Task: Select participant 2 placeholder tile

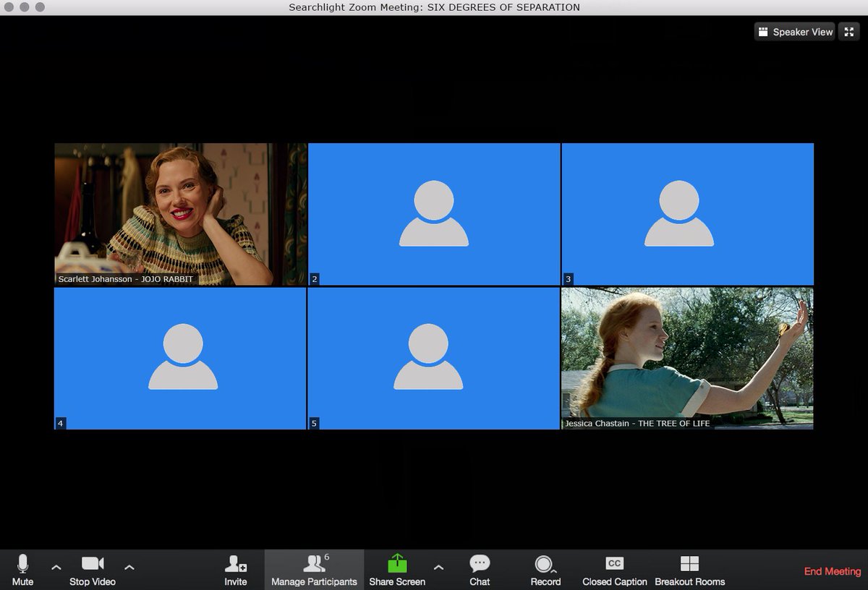Action: click(x=434, y=214)
